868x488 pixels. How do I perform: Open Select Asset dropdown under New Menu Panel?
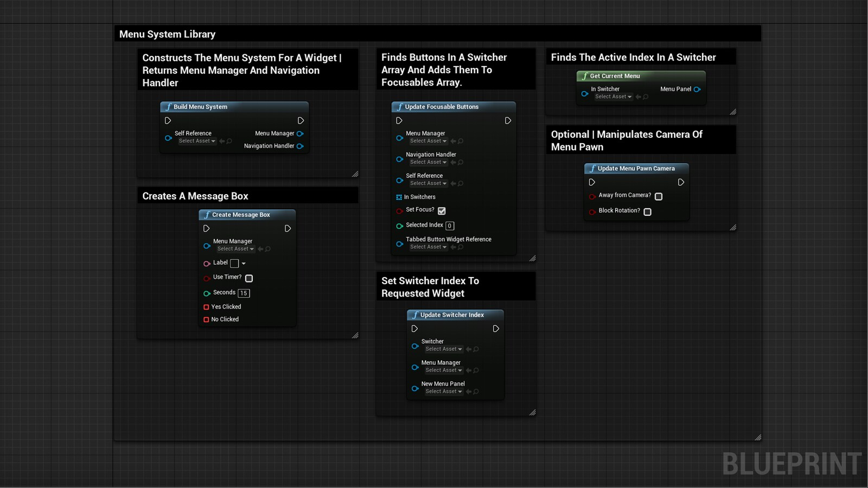coord(444,391)
